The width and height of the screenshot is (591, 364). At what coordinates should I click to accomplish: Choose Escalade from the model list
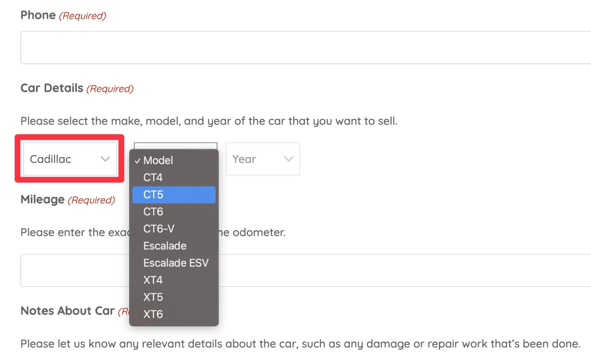[x=174, y=246]
